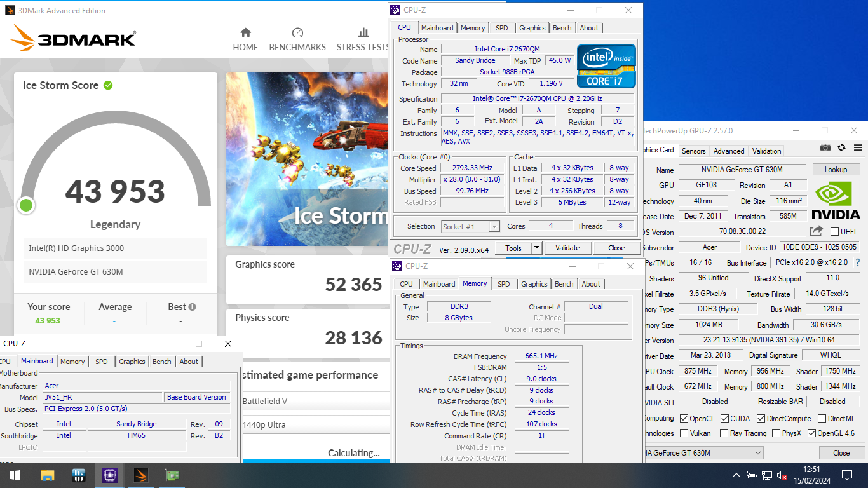
Task: Click the Tools button in CPU-Z
Action: pos(513,248)
